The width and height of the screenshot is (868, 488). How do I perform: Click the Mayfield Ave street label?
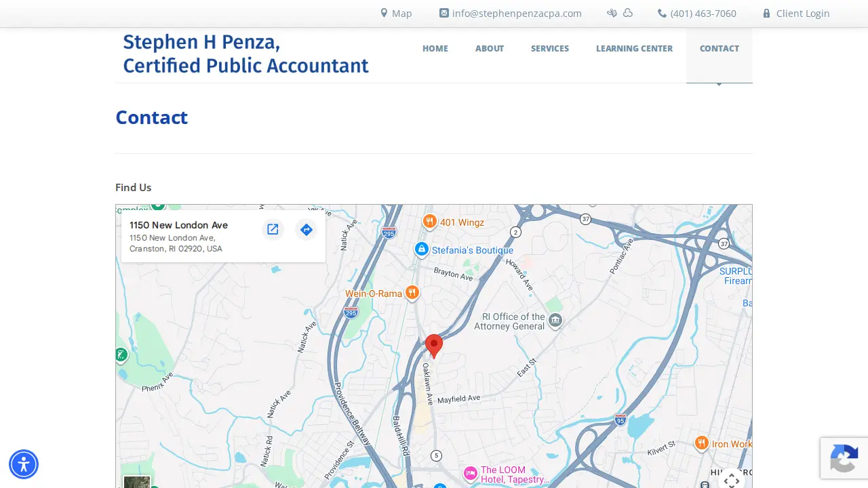pos(458,399)
